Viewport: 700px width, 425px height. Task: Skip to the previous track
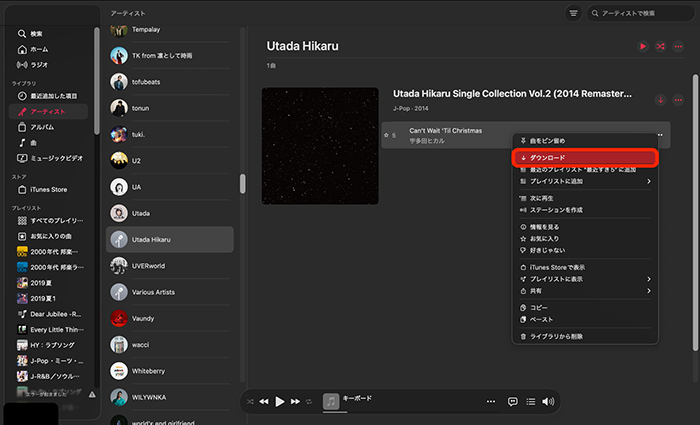[264, 402]
